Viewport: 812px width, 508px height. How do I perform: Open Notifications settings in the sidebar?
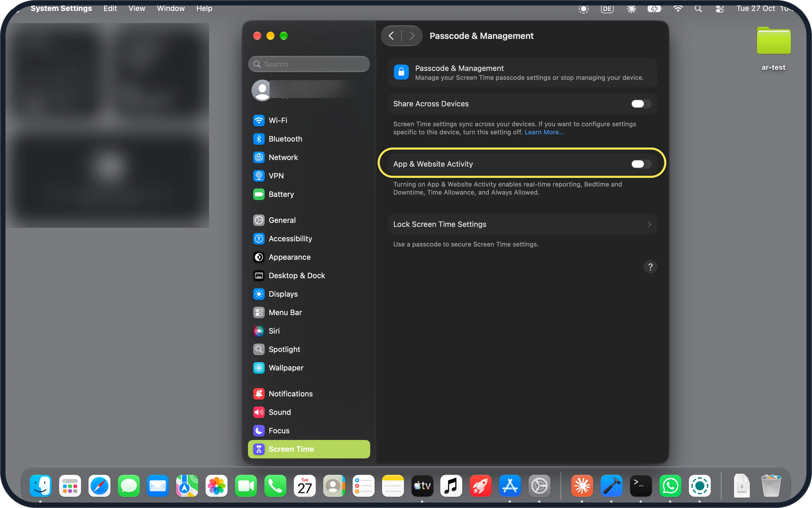[x=309, y=394]
